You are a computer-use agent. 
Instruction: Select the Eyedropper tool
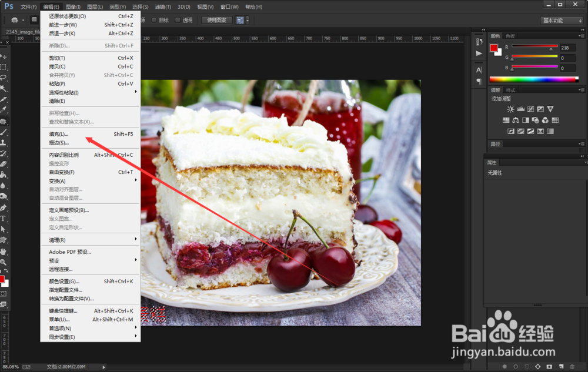click(4, 110)
